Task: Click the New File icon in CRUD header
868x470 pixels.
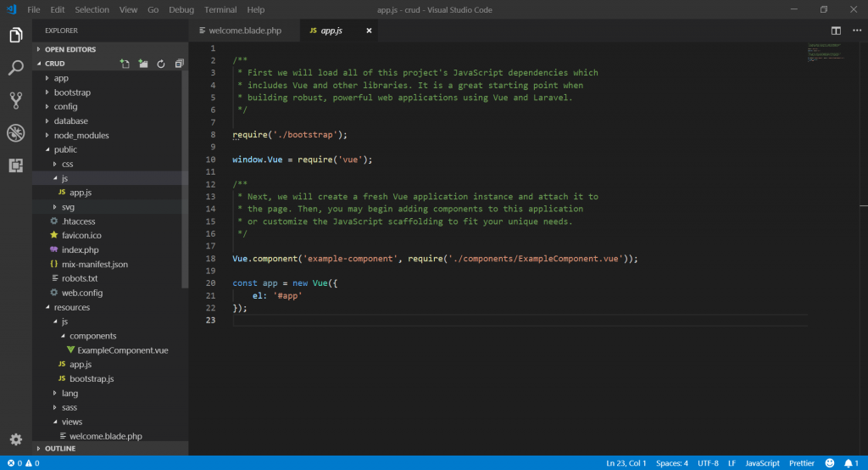Action: click(125, 64)
